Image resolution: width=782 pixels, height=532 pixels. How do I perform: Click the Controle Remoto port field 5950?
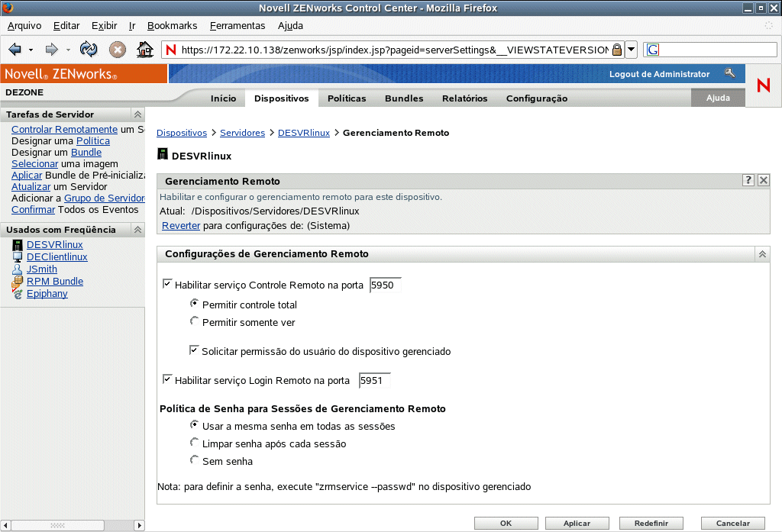[x=386, y=285]
